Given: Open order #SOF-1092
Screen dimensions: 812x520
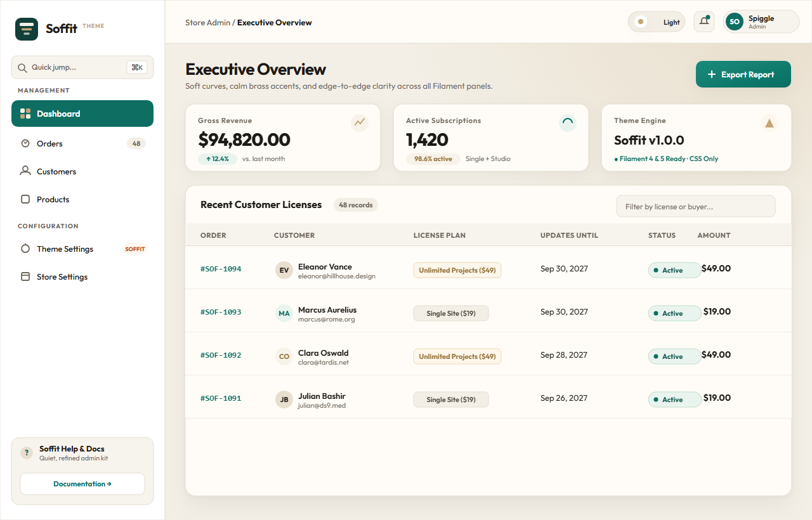Looking at the screenshot, I should tap(221, 355).
